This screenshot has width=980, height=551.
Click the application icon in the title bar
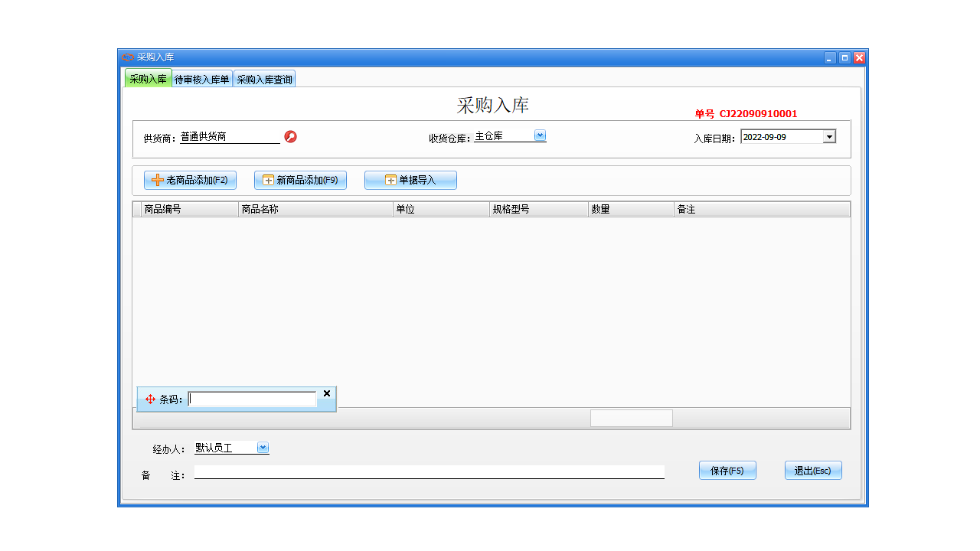click(x=127, y=57)
